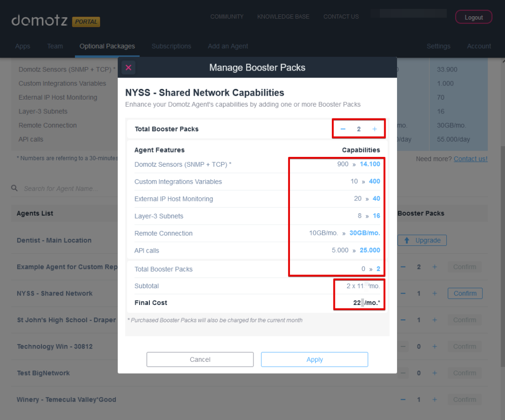
Task: Confirm booster packs for NYSS - Shared Network
Action: click(465, 294)
